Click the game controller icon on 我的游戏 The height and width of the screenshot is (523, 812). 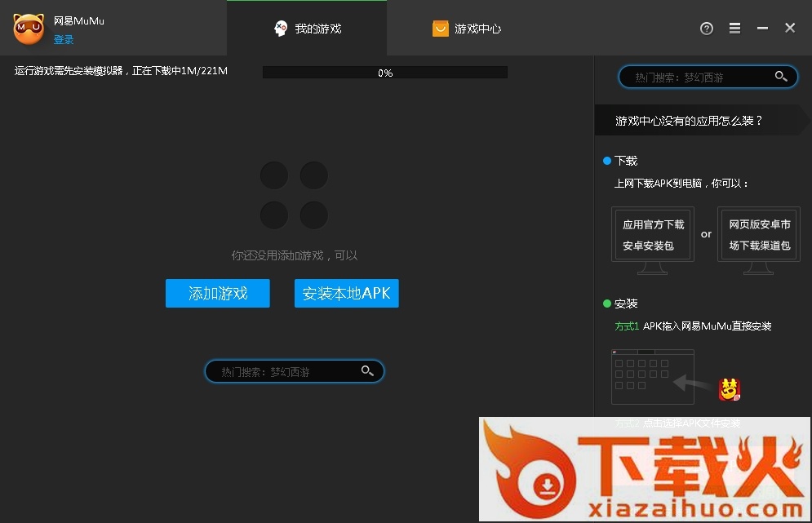(281, 29)
